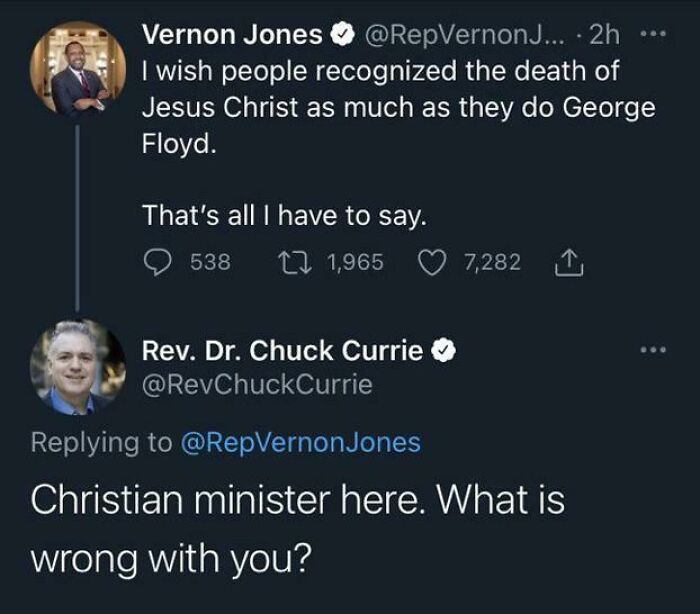The width and height of the screenshot is (700, 614).
Task: Click the 7,282 likes count
Action: point(493,262)
